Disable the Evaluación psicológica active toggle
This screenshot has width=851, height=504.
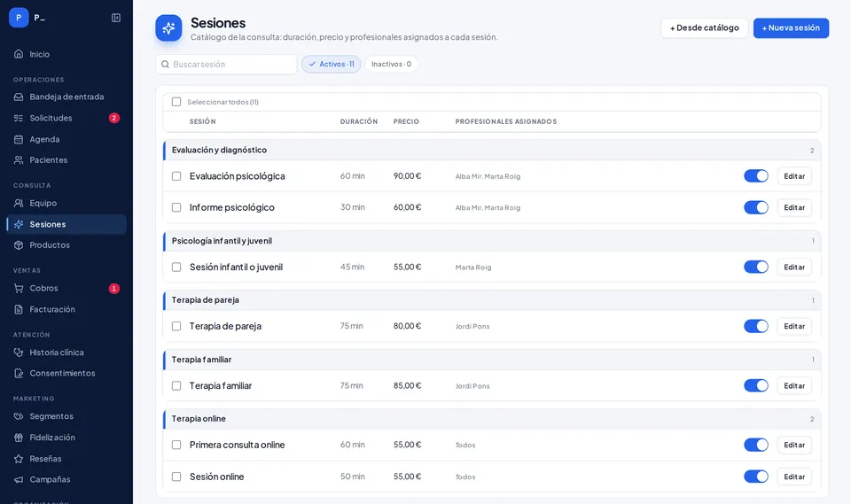756,175
